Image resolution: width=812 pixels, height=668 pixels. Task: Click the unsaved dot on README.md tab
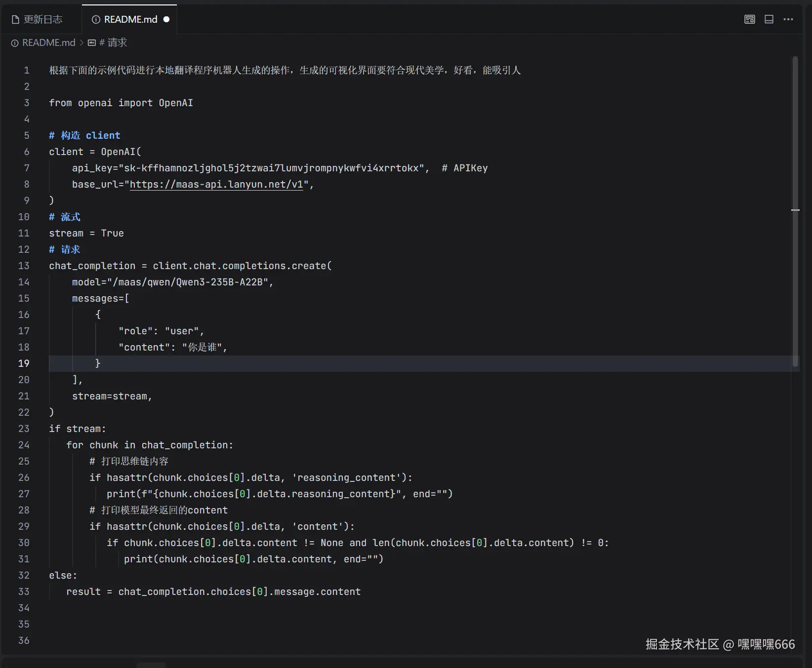coord(166,19)
